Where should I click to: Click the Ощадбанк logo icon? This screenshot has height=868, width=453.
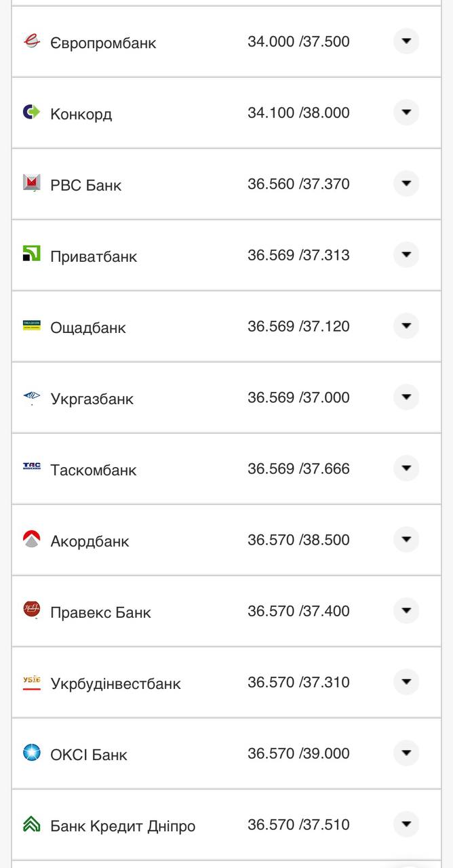[x=32, y=326]
